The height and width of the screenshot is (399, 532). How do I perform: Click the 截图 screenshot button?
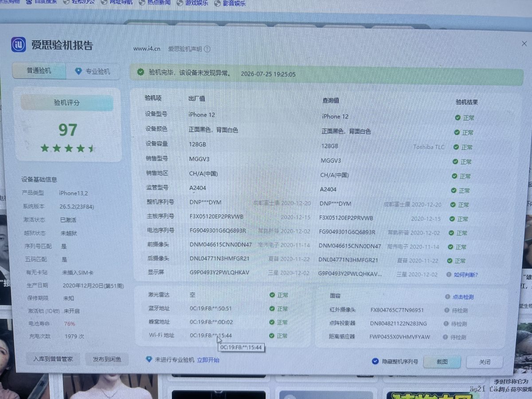[442, 362]
